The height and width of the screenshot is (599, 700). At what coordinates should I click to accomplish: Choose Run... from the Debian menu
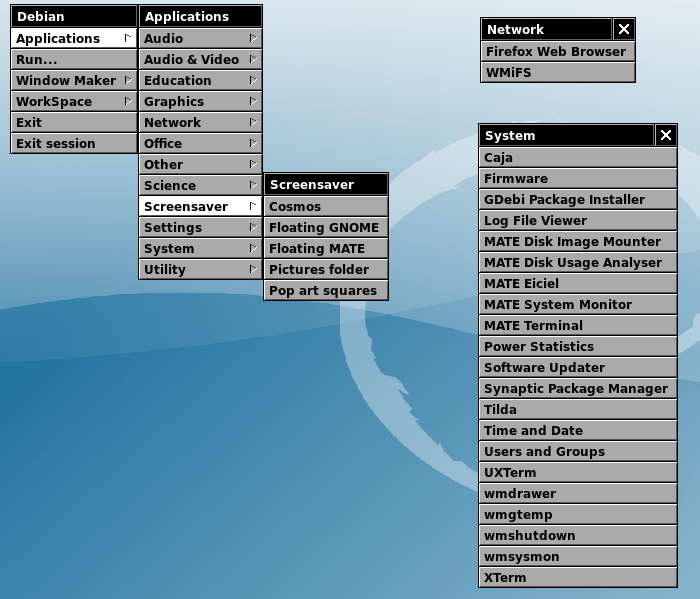tap(74, 59)
